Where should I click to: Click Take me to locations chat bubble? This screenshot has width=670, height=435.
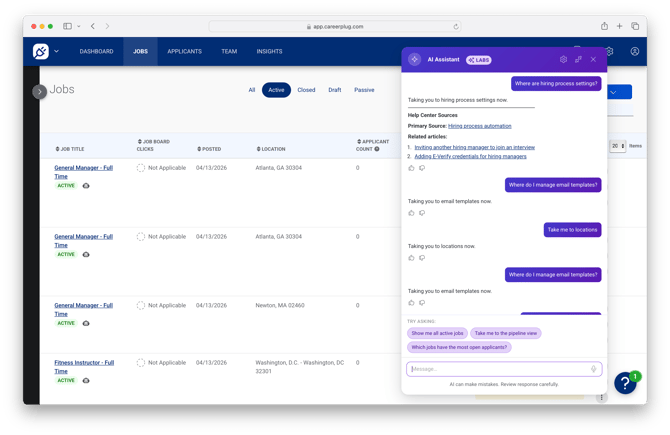572,230
